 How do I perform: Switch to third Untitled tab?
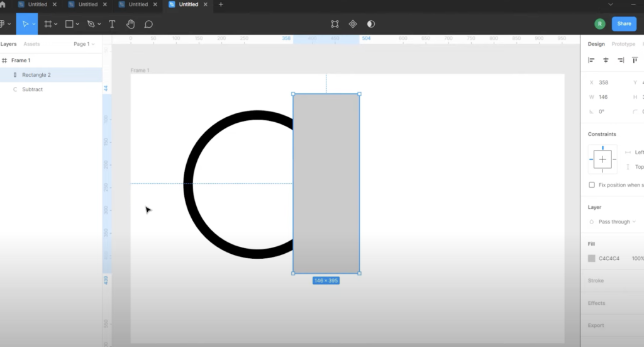(x=138, y=4)
